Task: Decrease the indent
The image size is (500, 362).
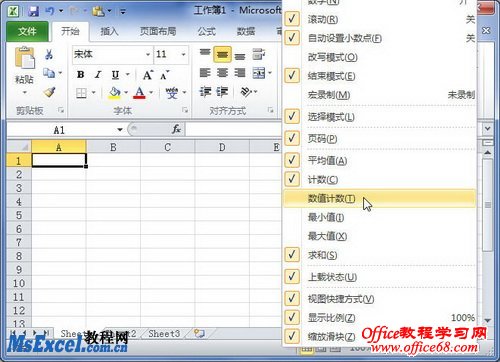Action: tap(205, 92)
